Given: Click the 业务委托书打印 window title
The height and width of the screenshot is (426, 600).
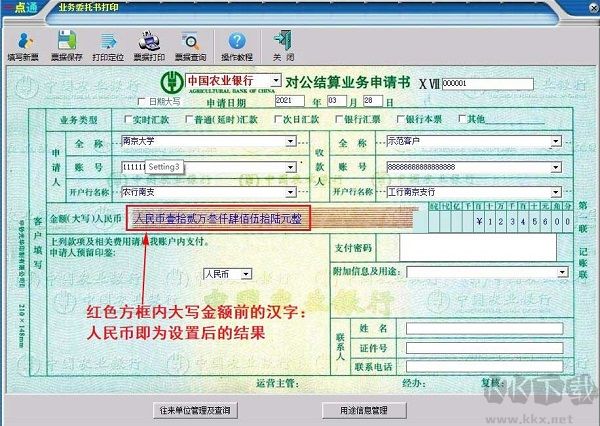Looking at the screenshot, I should click(x=88, y=7).
